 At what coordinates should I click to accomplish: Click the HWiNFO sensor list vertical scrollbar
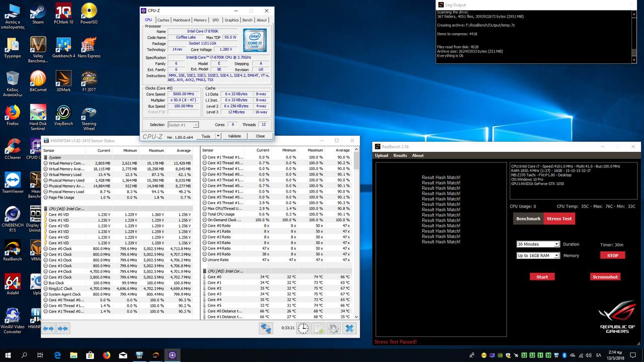357,233
